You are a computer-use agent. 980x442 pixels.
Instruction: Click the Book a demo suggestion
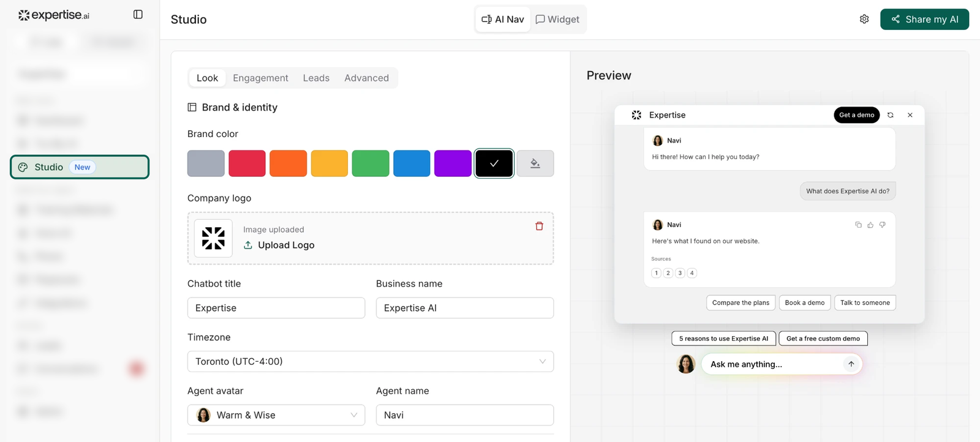pyautogui.click(x=805, y=303)
